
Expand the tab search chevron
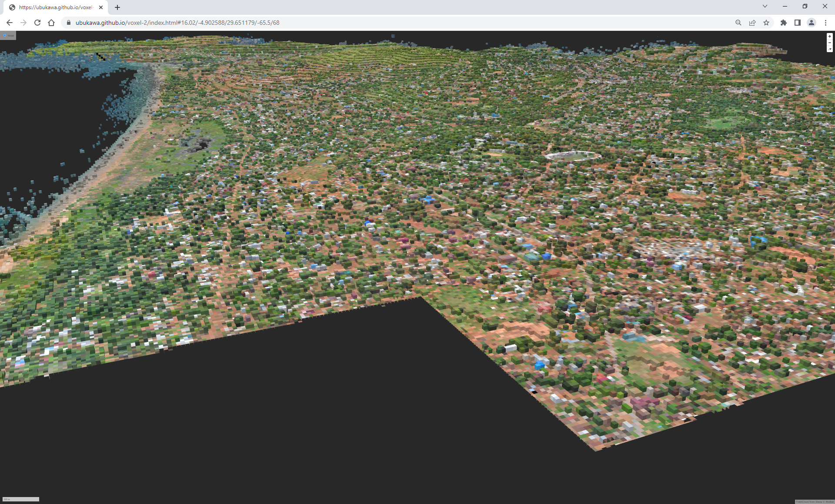[765, 7]
